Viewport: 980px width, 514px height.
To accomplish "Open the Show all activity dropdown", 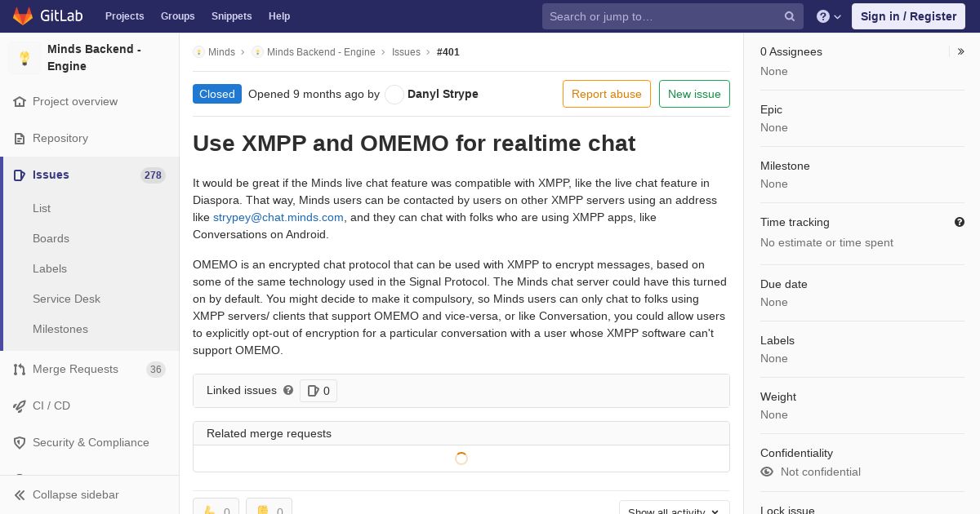I will [x=675, y=509].
